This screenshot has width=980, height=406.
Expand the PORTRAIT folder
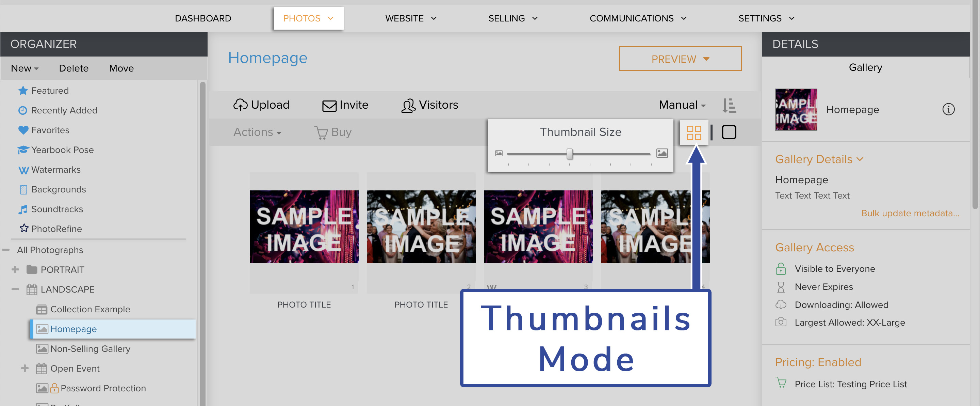15,269
